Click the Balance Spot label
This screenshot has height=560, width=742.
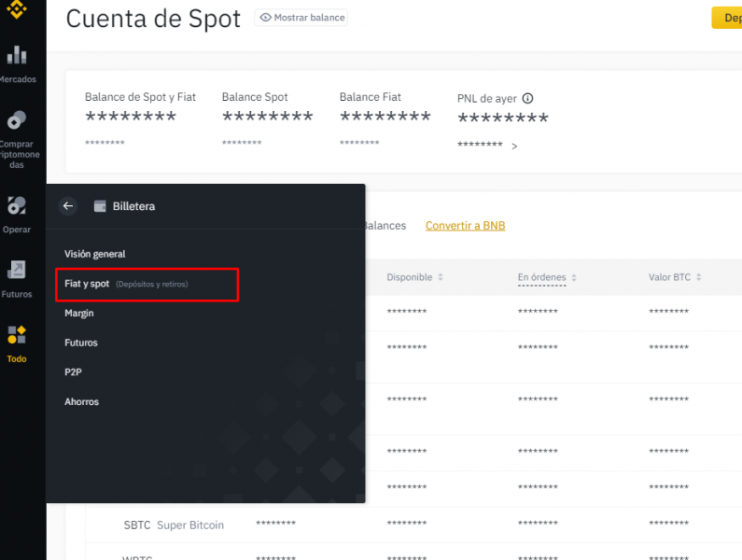tap(255, 97)
